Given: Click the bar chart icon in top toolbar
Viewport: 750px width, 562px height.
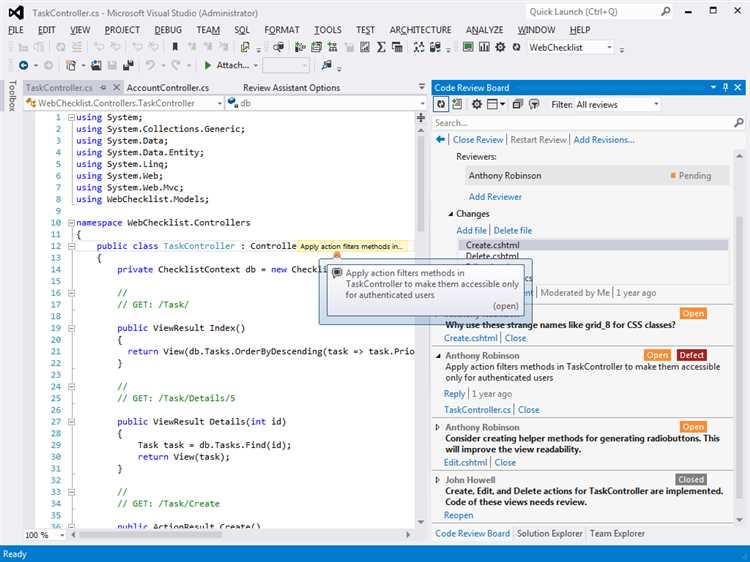Looking at the screenshot, I should (x=484, y=47).
